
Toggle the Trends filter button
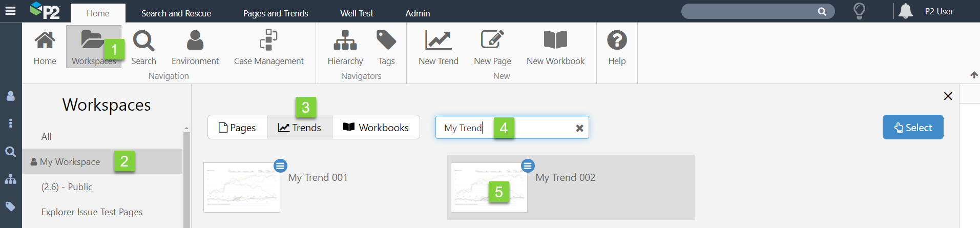[x=300, y=128]
